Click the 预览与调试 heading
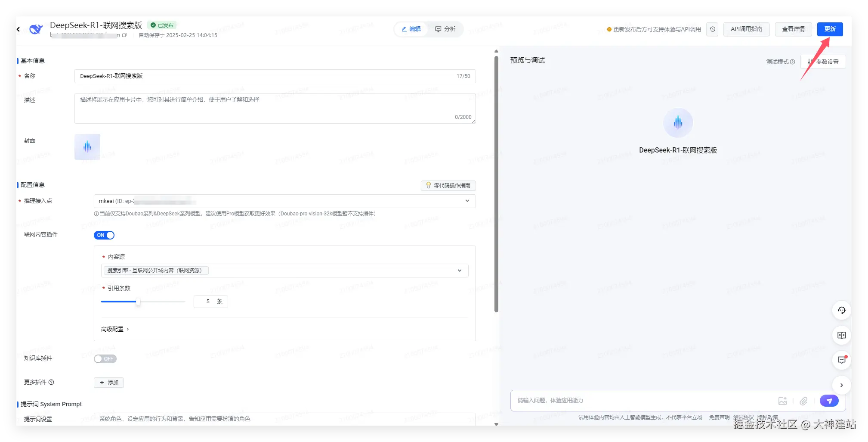The height and width of the screenshot is (442, 868). (x=528, y=60)
